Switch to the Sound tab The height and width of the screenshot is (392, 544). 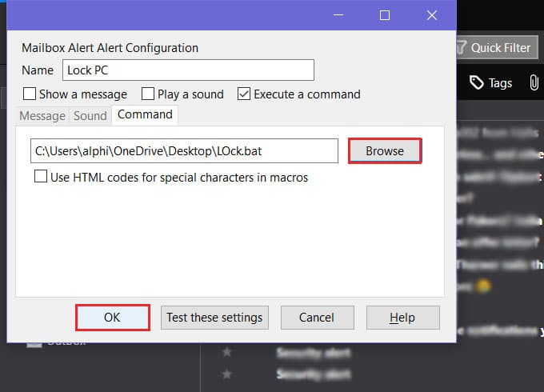(90, 116)
